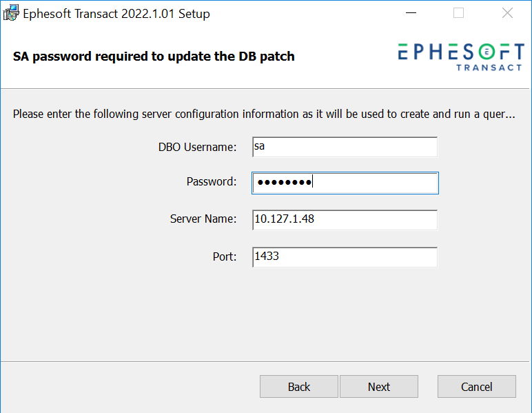
Task: Click the "DBO Username:" label
Action: click(197, 147)
